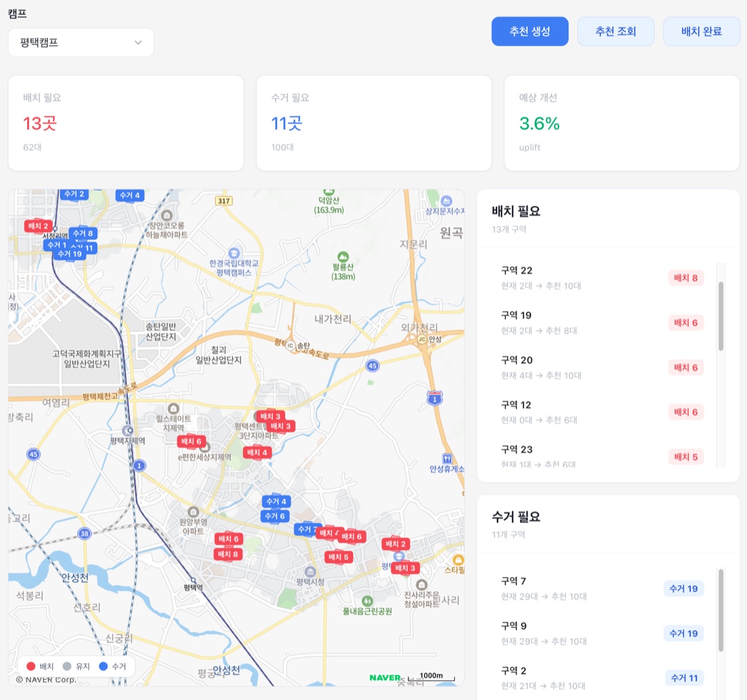Click the 수거 6 blue map marker
This screenshot has width=747, height=700.
(275, 516)
